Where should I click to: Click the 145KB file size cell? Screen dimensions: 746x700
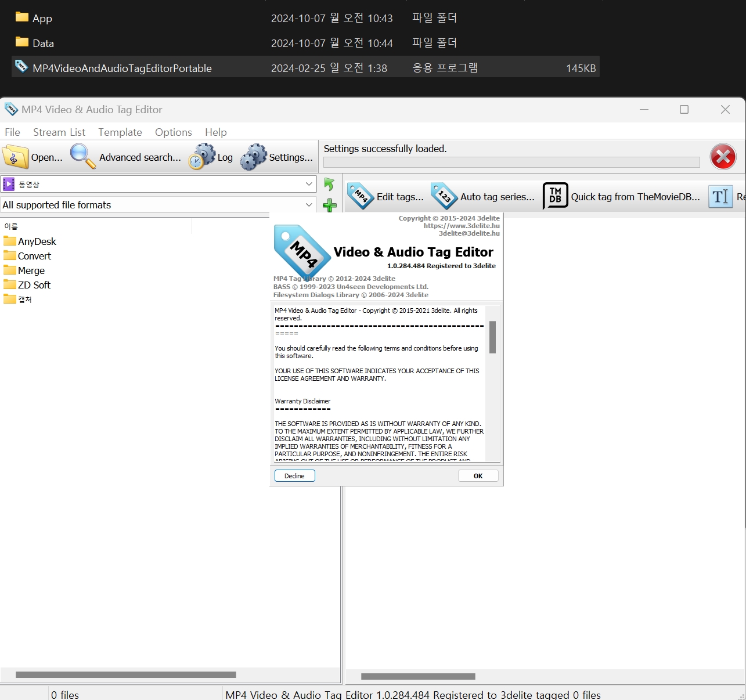coord(581,68)
